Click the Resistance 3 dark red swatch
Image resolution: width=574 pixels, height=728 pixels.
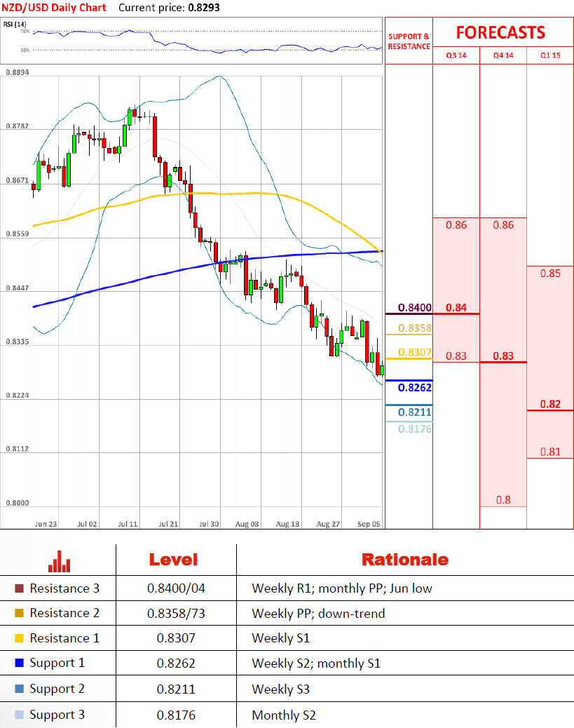click(x=19, y=588)
